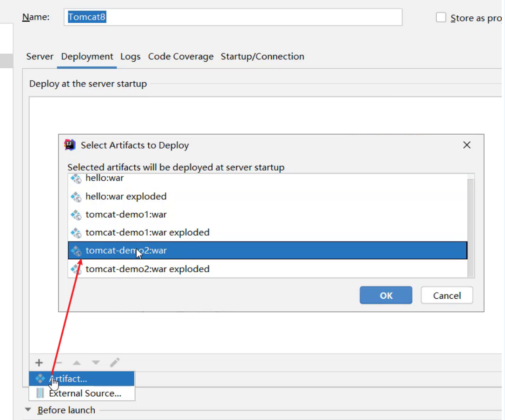
Task: Click the IntelliJ logo in dialog title
Action: (70, 145)
